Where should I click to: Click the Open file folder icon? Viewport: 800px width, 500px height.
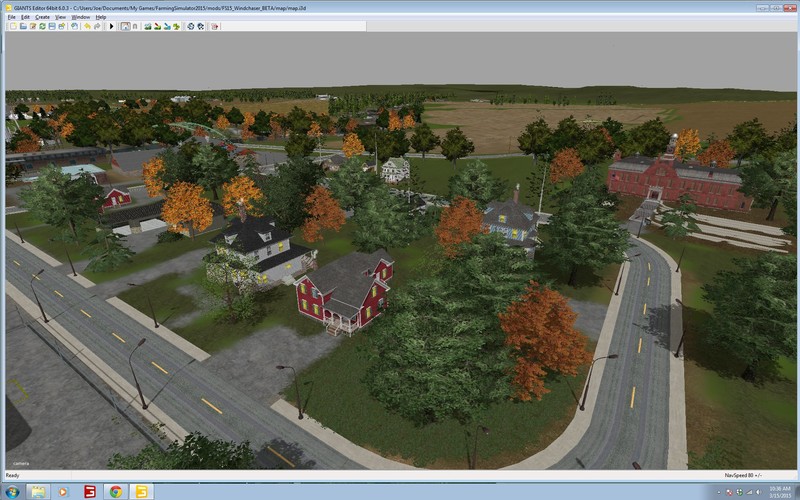23,26
